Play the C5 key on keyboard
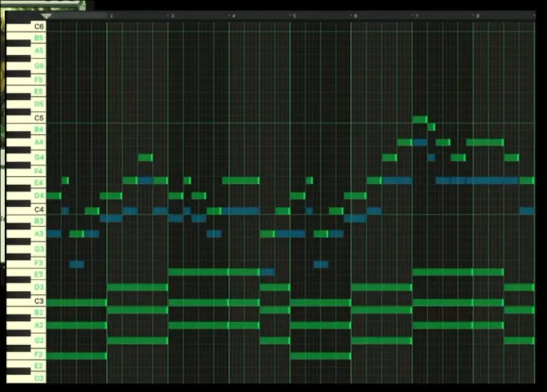This screenshot has height=392, width=547. [26, 118]
